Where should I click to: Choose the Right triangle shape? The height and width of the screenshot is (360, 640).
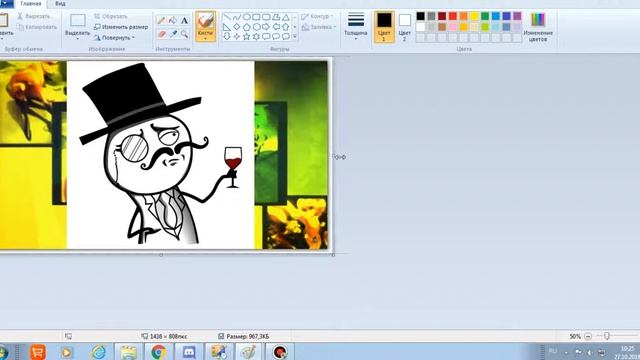pyautogui.click(x=227, y=27)
